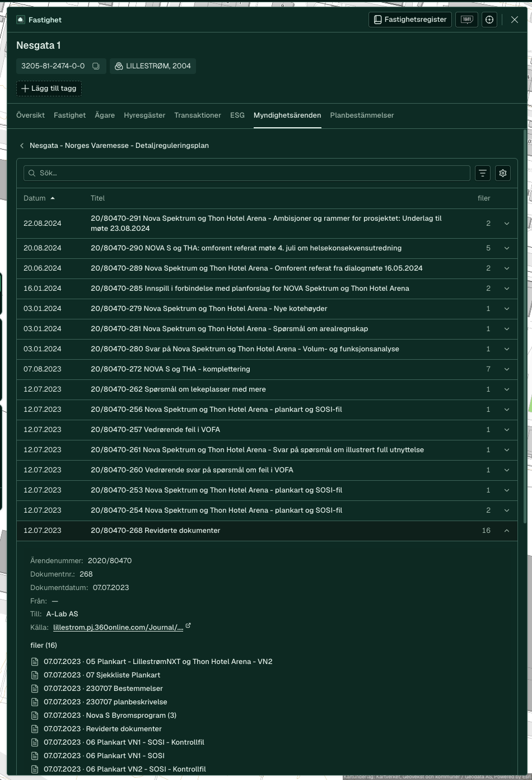This screenshot has height=780, width=532.
Task: Click the 1881 lookup icon
Action: tap(466, 20)
